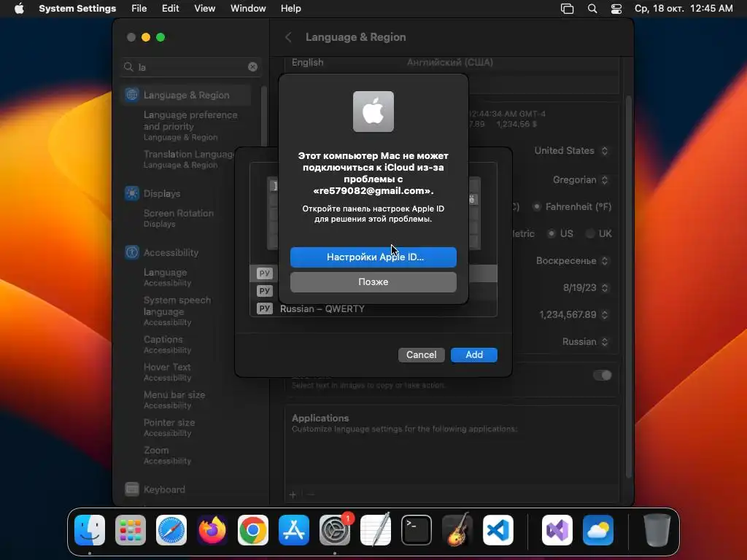This screenshot has width=747, height=560.
Task: Open the View menu
Action: coord(205,9)
